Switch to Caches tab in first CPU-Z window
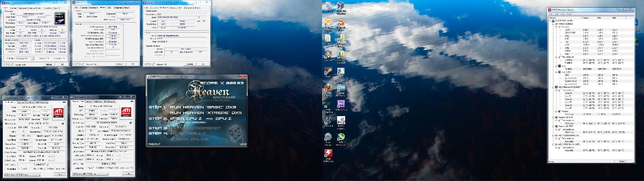The image size is (644, 181). pyautogui.click(x=14, y=8)
